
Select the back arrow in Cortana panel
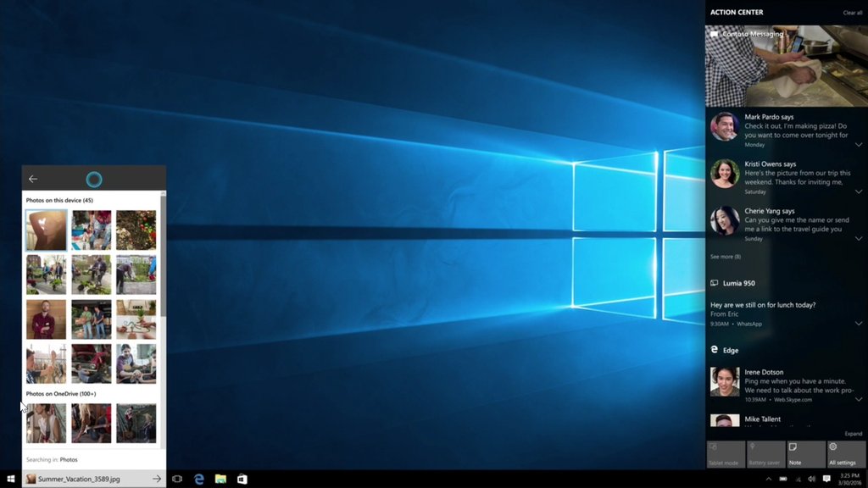point(32,179)
